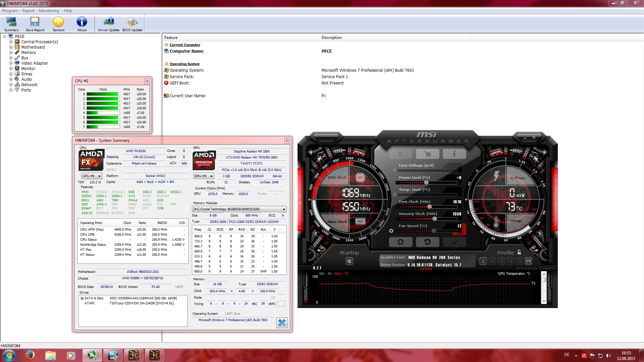Expand the Video Adapter tree node
This screenshot has height=362, width=644.
[11, 63]
